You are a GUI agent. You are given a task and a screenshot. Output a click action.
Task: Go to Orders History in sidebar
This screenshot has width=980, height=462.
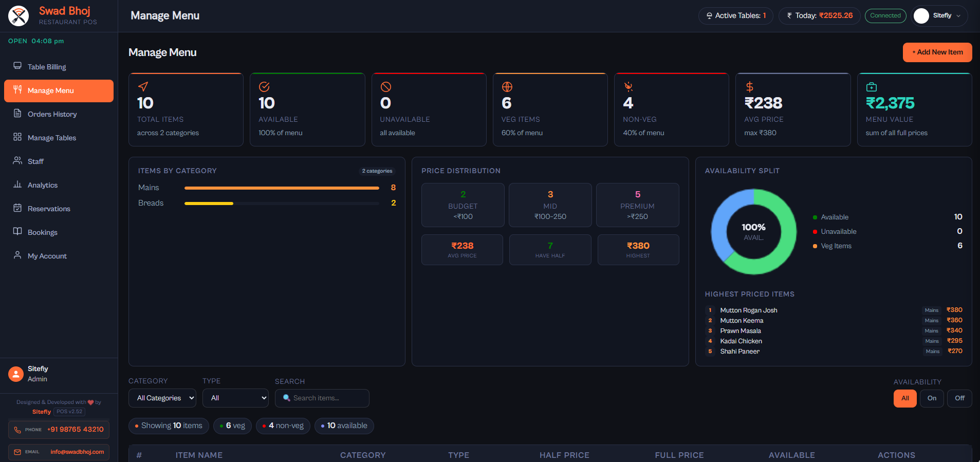[52, 114]
